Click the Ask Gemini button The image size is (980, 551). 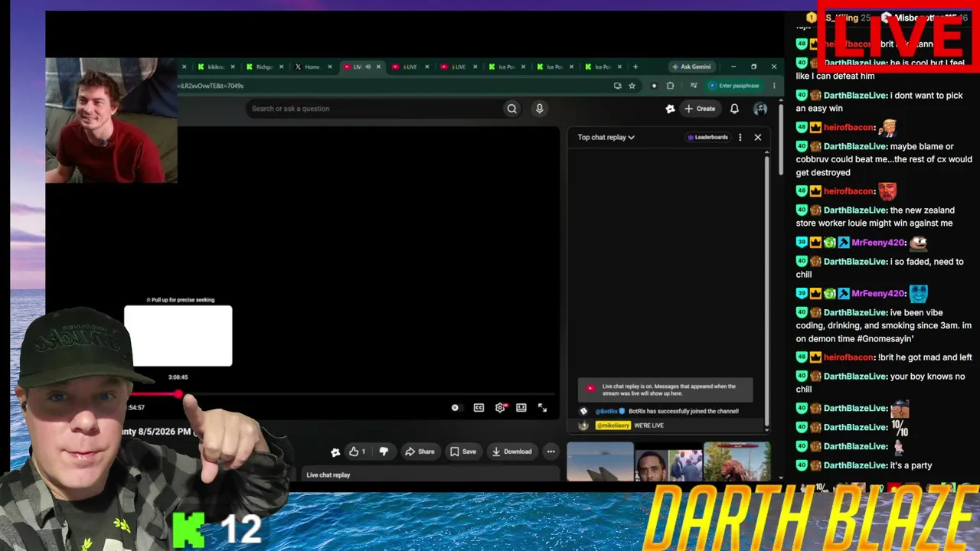[691, 67]
